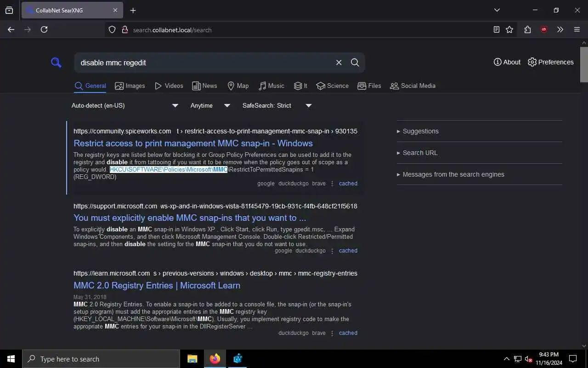Toggle reader view icon
Image resolution: width=588 pixels, height=368 pixels.
(x=496, y=29)
